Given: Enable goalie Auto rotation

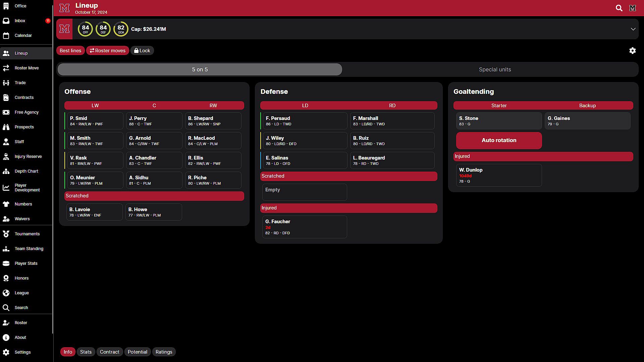Looking at the screenshot, I should [x=499, y=140].
